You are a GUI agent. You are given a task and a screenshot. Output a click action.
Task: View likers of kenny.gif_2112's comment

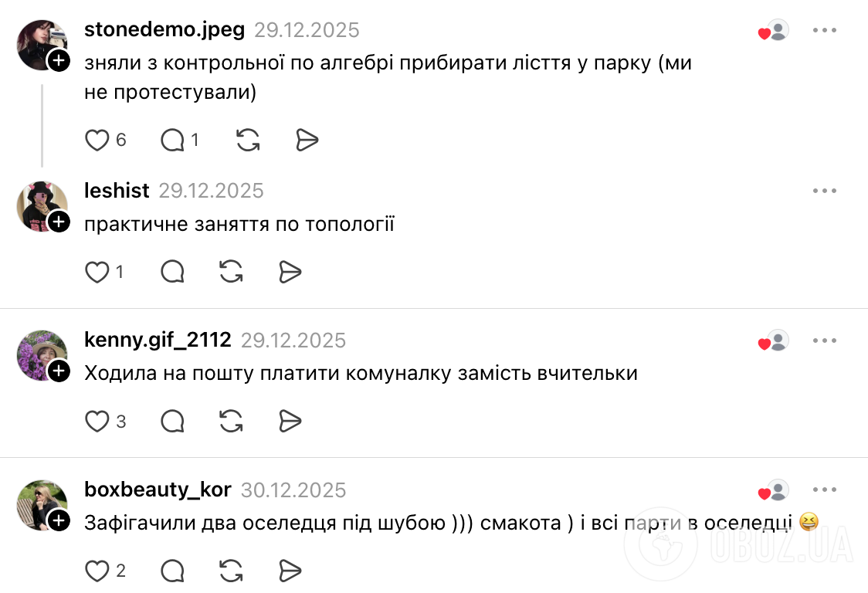771,340
